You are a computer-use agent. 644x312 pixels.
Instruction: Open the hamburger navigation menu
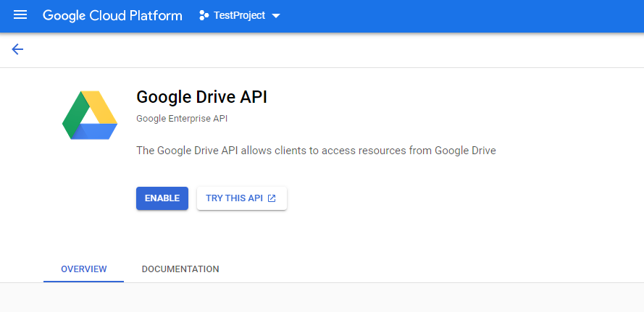click(x=20, y=16)
